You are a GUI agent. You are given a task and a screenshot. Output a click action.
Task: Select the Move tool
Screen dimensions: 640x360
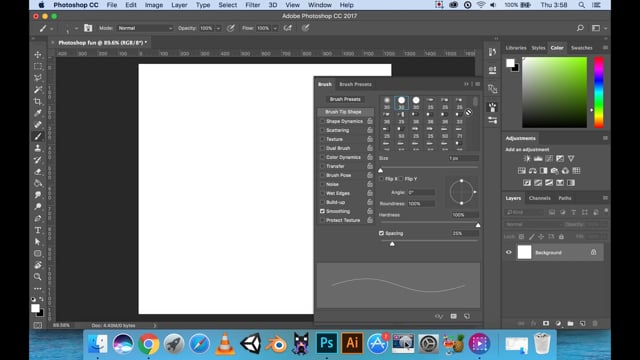(x=38, y=54)
